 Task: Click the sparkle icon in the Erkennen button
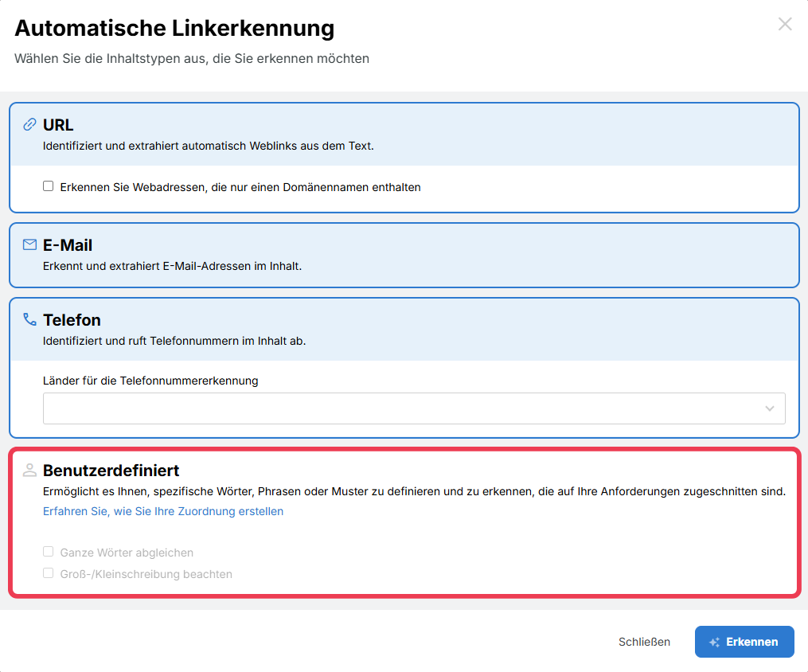[x=714, y=642]
